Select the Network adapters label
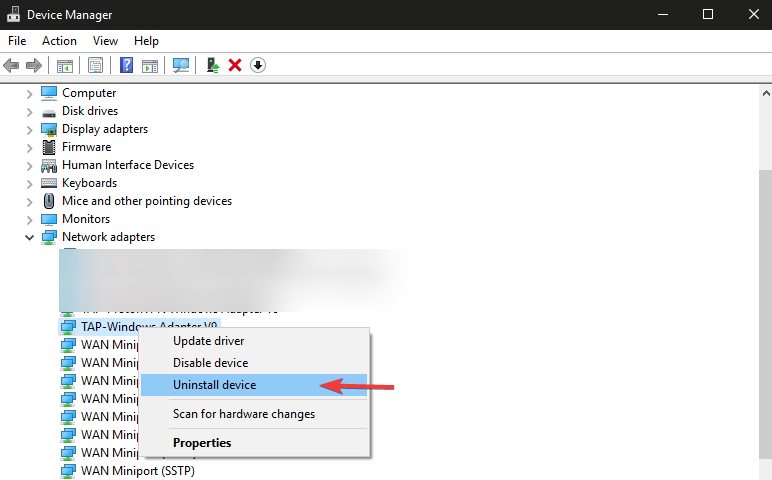The image size is (772, 480). (108, 237)
